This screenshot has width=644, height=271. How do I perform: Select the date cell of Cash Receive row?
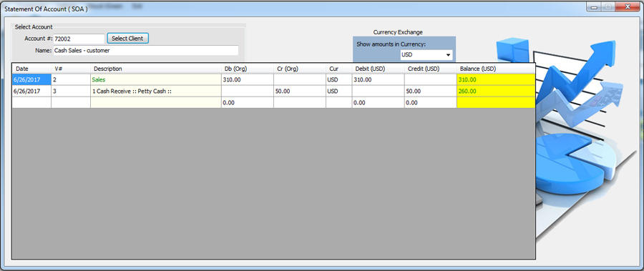point(31,91)
